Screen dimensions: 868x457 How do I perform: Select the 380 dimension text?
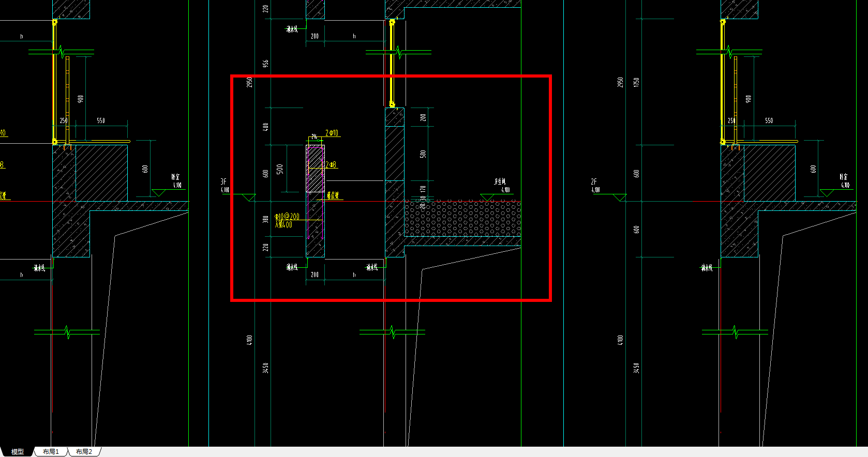click(x=266, y=219)
